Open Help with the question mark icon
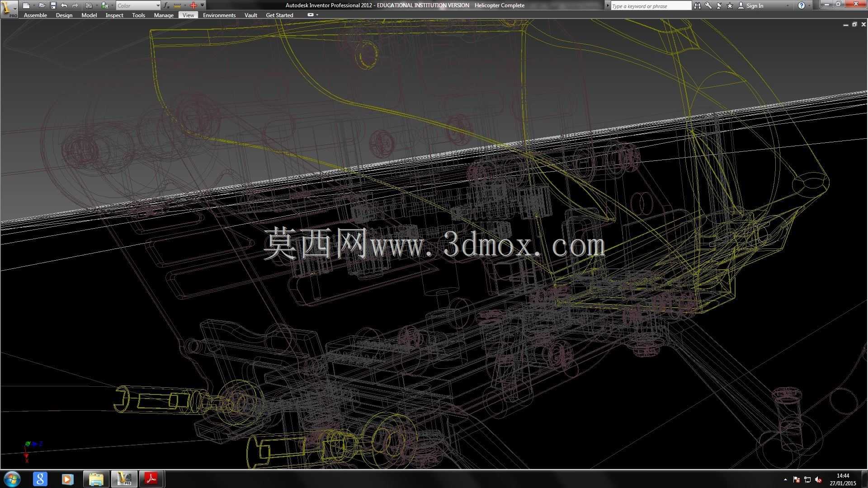Image resolution: width=868 pixels, height=488 pixels. coord(802,5)
